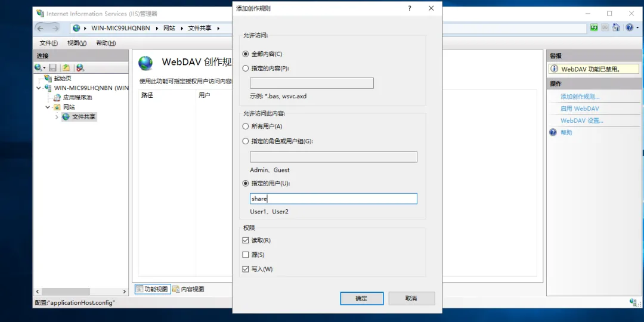644x322 pixels.
Task: Click the home house icon in address bar
Action: tap(615, 27)
